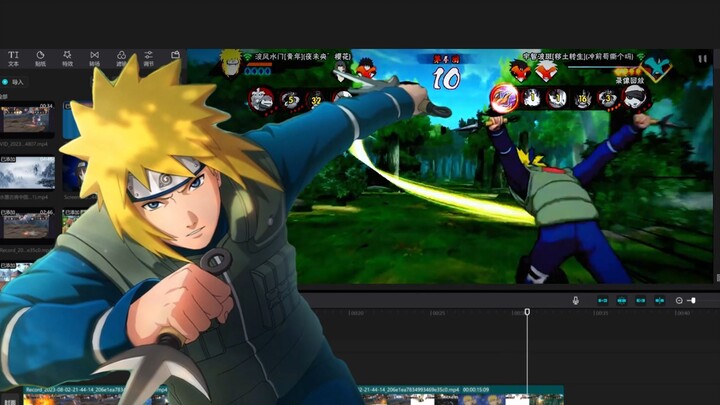The height and width of the screenshot is (405, 720).
Task: Click the timeline zoom slider handle
Action: click(693, 300)
